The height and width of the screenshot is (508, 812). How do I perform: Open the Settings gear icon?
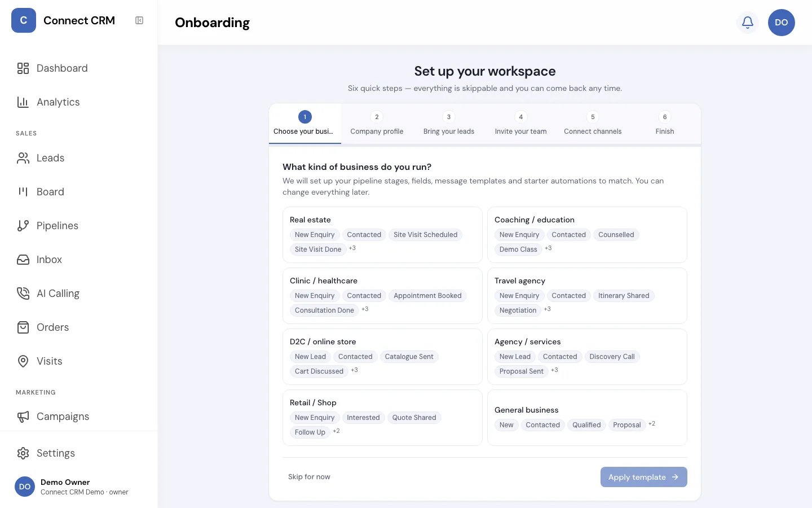click(23, 453)
